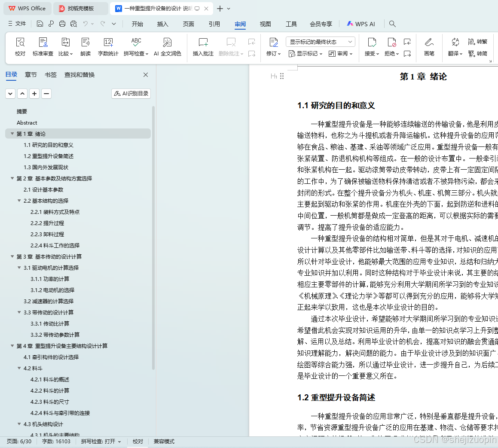Switch to the 视图 ribbon tab
Screen dimensions: 498x448
[x=265, y=24]
